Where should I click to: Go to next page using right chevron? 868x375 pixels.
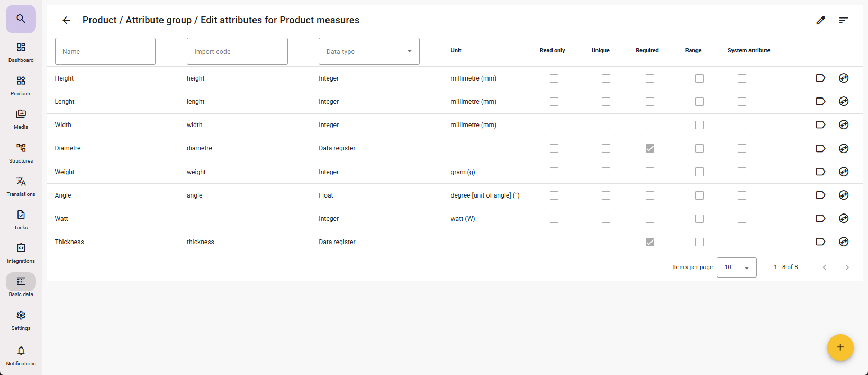847,267
